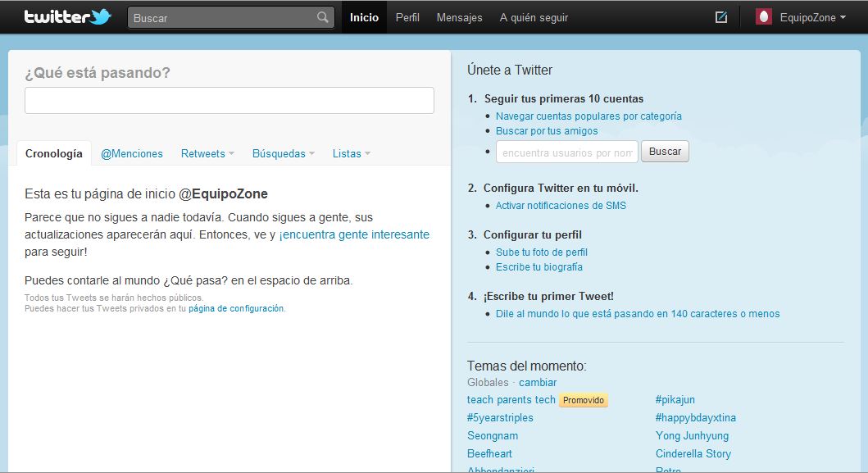Go to the Inicio menu item
The width and height of the screenshot is (868, 473).
pos(364,17)
